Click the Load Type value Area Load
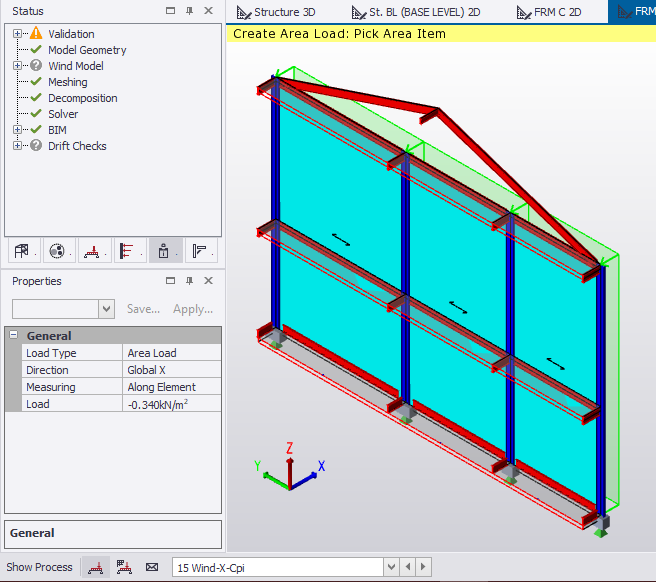The height and width of the screenshot is (582, 656). click(x=172, y=353)
